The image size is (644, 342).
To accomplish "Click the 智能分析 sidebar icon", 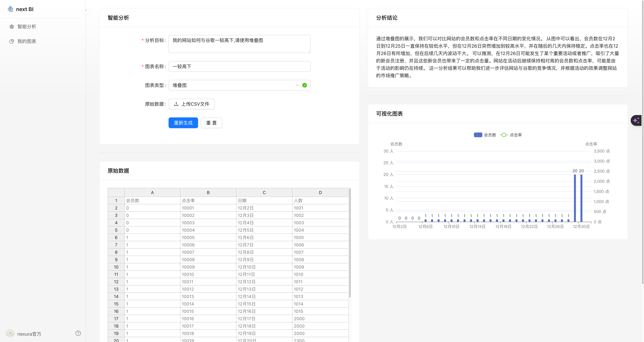I will pos(12,27).
